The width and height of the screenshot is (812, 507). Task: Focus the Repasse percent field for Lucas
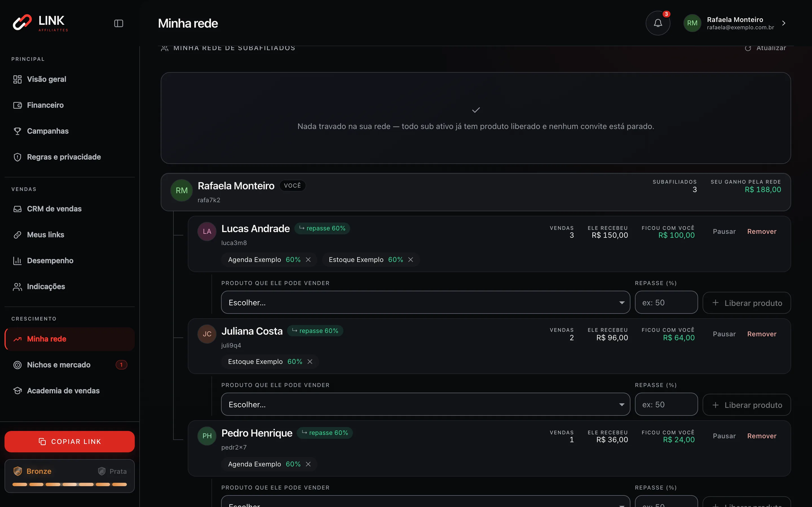(x=666, y=303)
